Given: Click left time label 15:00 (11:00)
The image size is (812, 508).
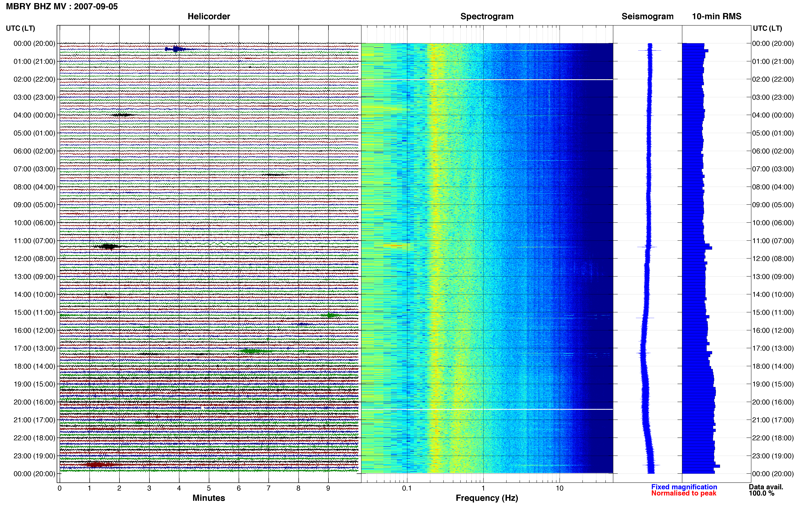Looking at the screenshot, I should tap(34, 312).
